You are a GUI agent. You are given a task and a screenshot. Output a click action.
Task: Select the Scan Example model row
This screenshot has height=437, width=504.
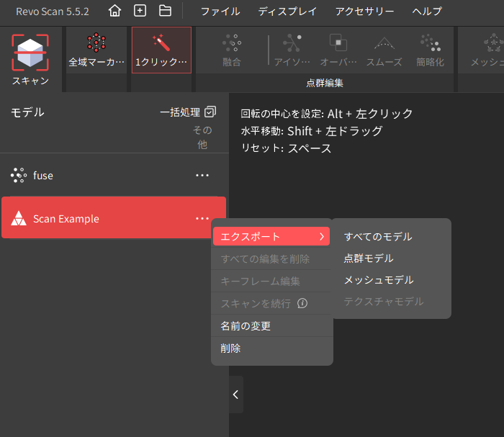[x=114, y=218]
